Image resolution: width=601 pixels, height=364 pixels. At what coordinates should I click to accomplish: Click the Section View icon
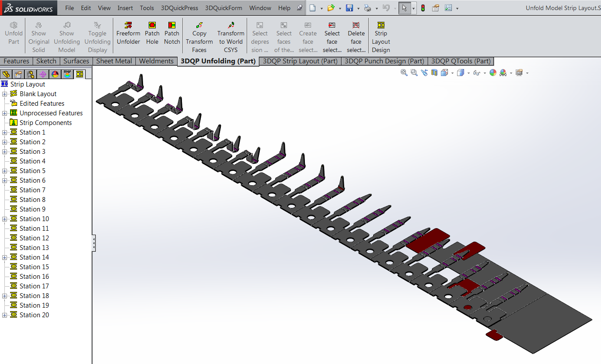pos(434,73)
